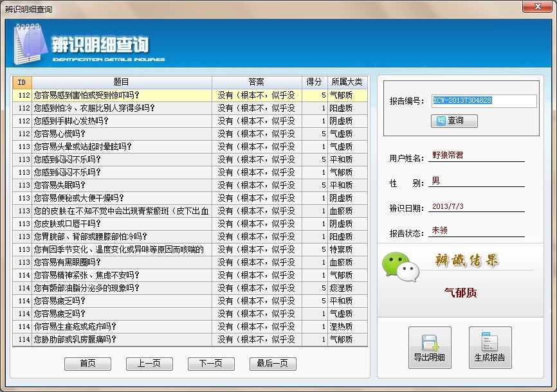Export details with 导出明细 button
The height and width of the screenshot is (392, 557).
430,348
